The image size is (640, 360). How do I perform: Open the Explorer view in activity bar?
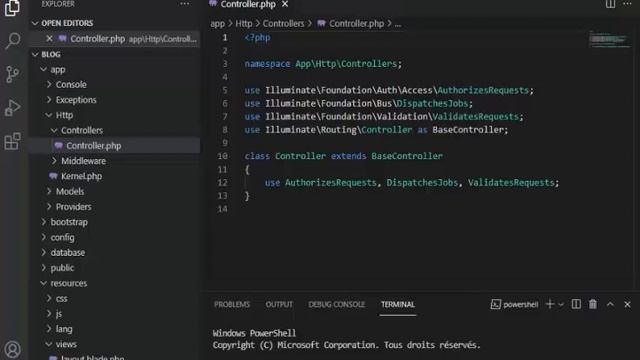coord(12,8)
